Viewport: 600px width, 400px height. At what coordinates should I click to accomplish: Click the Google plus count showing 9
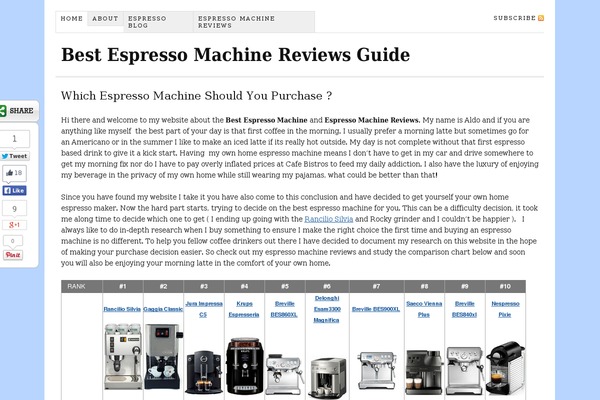click(x=14, y=209)
